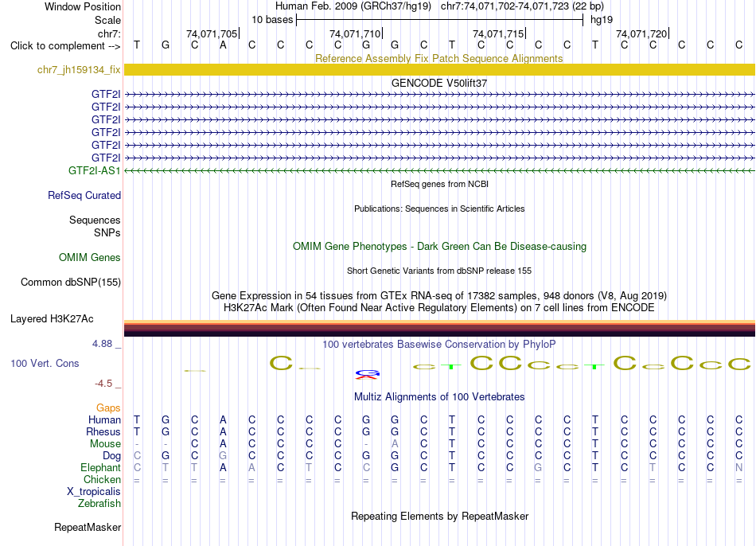This screenshot has width=756, height=546.
Task: Click the lone 'A' in the reference base row
Action: [223, 45]
